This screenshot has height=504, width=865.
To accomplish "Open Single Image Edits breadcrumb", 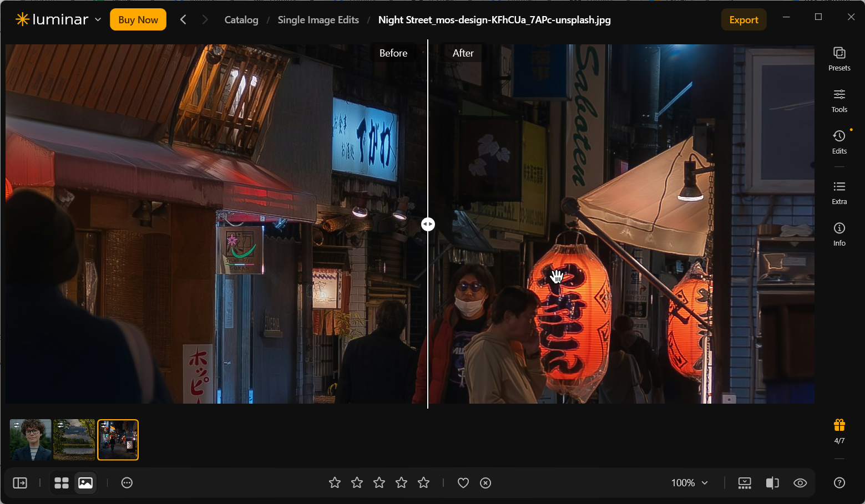I will [x=318, y=19].
